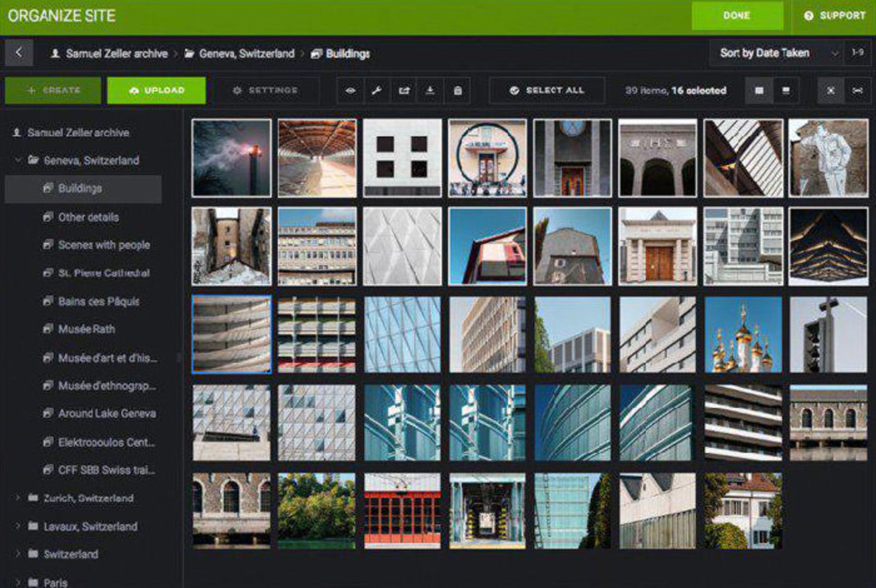
Task: Click the square crop thumbnails icon
Action: tap(831, 91)
